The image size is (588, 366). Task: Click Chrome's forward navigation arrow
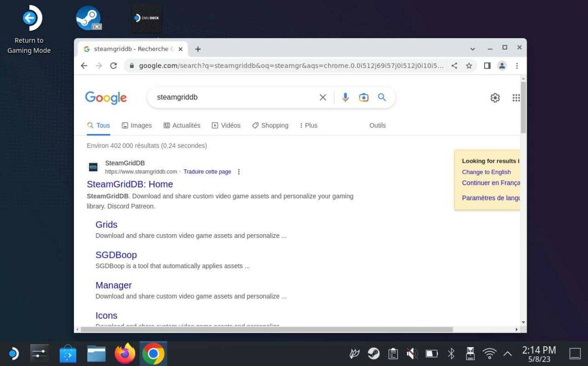click(x=99, y=65)
